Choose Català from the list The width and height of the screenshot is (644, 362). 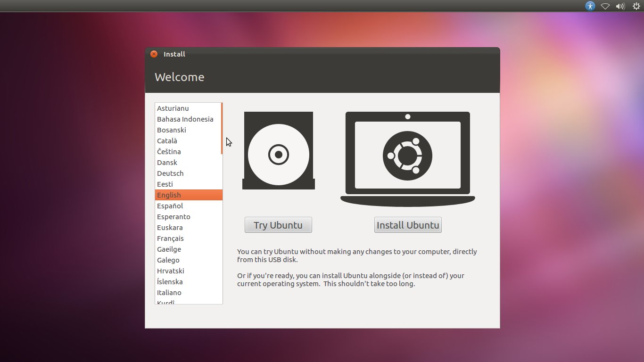click(189, 141)
